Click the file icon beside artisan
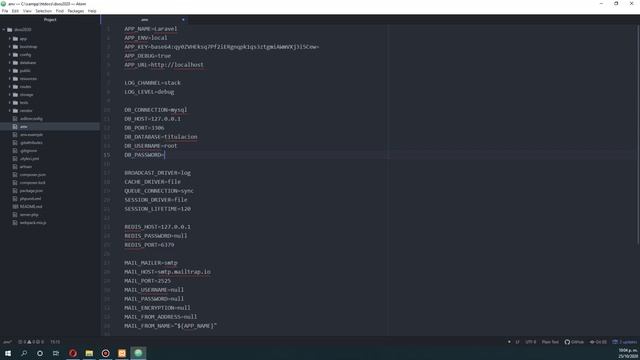 pyautogui.click(x=15, y=167)
